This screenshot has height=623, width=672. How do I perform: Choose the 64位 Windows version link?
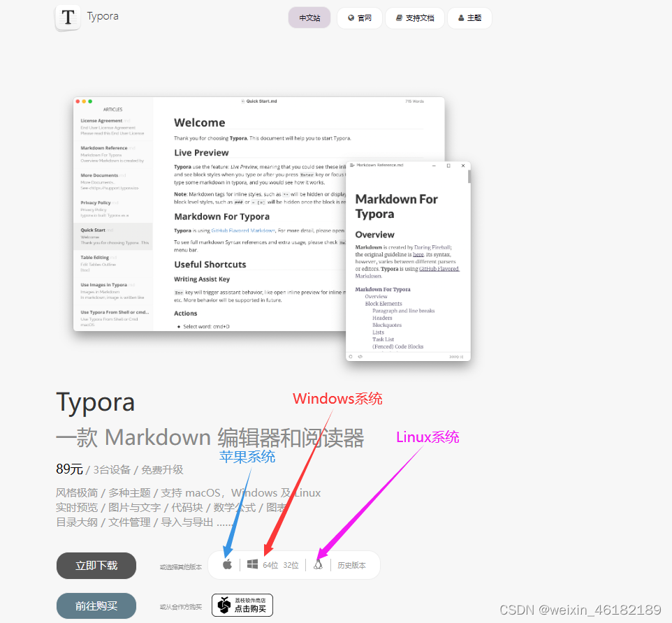(x=270, y=565)
